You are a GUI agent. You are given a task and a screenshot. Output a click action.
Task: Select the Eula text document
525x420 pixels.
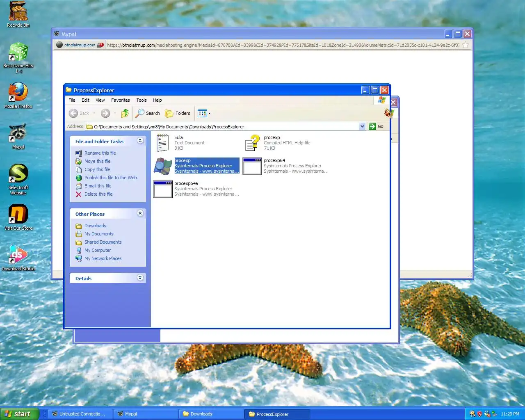click(180, 143)
